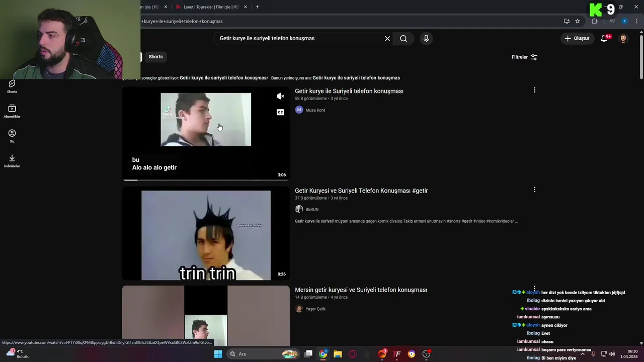Open Shorts in the left sidebar
644x362 pixels.
[x=12, y=86]
